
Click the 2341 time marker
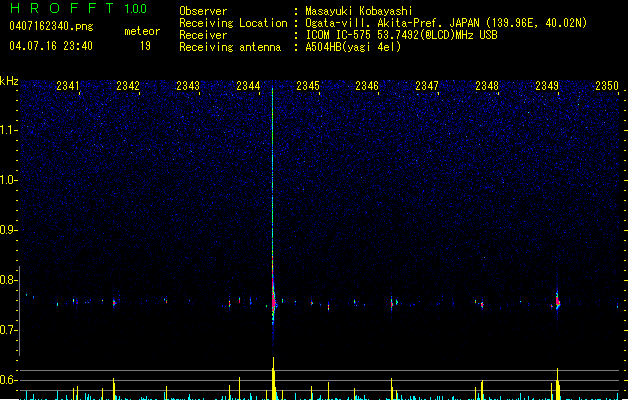[68, 86]
